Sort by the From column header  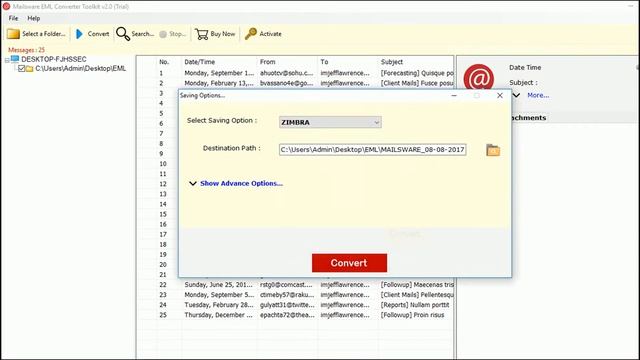click(268, 62)
